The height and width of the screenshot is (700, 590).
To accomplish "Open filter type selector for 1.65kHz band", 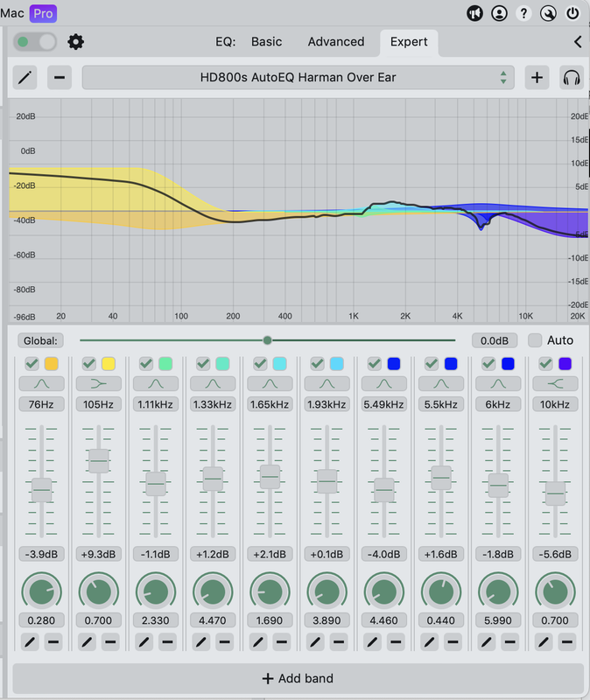I will click(x=270, y=383).
